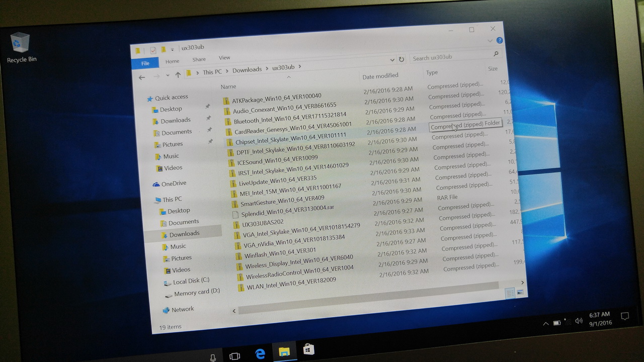The image size is (644, 362).
Task: Click the Properties quick access toolbar icon
Action: click(153, 50)
